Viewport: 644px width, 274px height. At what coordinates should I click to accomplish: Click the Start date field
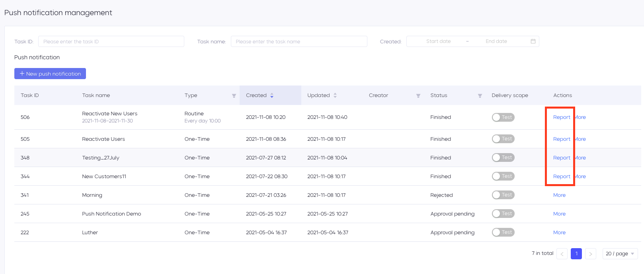[x=438, y=41]
